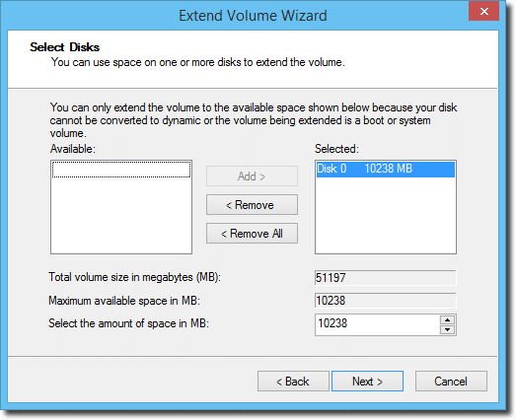Decrease space amount with down spinner arrow
This screenshot has height=420, width=516.
click(x=447, y=329)
